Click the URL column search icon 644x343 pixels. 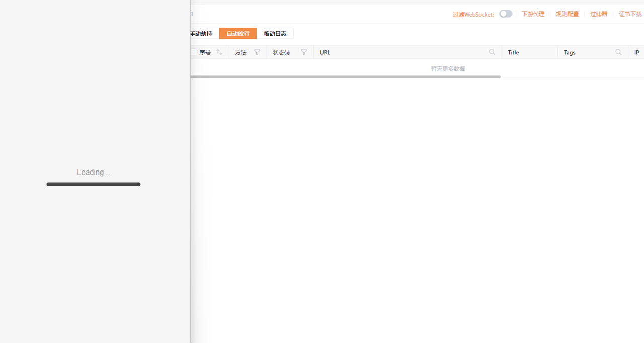tap(492, 52)
